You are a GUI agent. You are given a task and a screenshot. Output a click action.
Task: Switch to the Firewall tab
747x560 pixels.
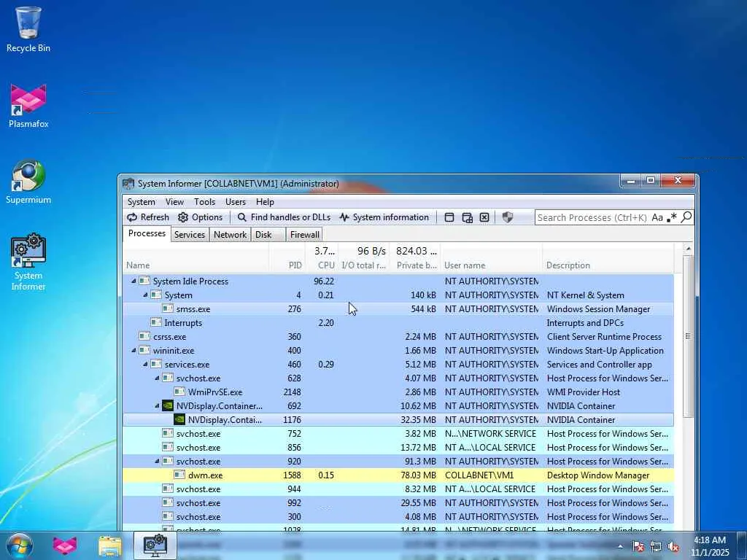pos(304,234)
